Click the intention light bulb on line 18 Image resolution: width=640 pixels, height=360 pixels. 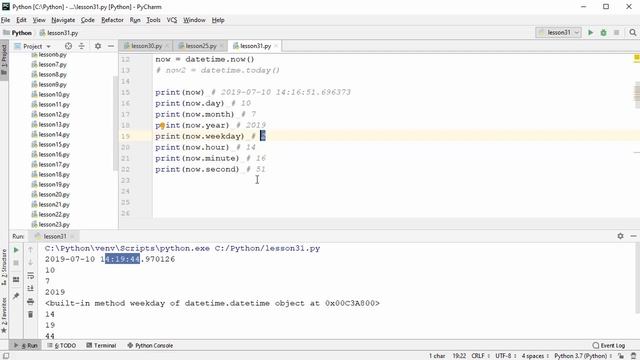162,125
